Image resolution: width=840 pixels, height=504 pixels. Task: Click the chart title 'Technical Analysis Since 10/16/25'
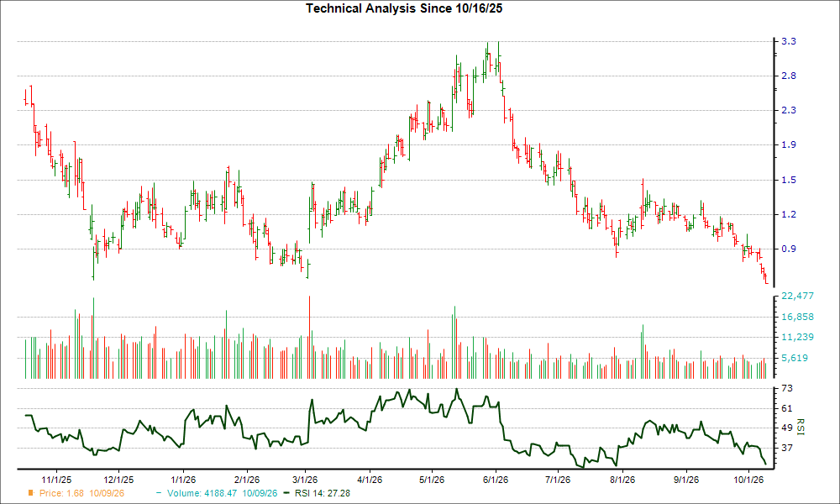point(404,8)
